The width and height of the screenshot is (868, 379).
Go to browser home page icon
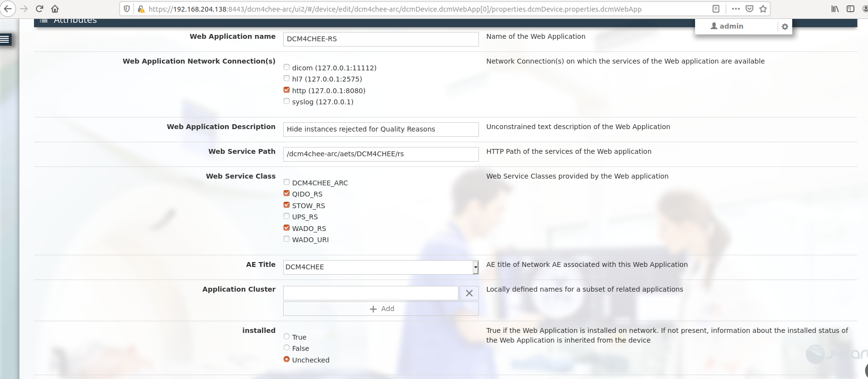tap(55, 9)
